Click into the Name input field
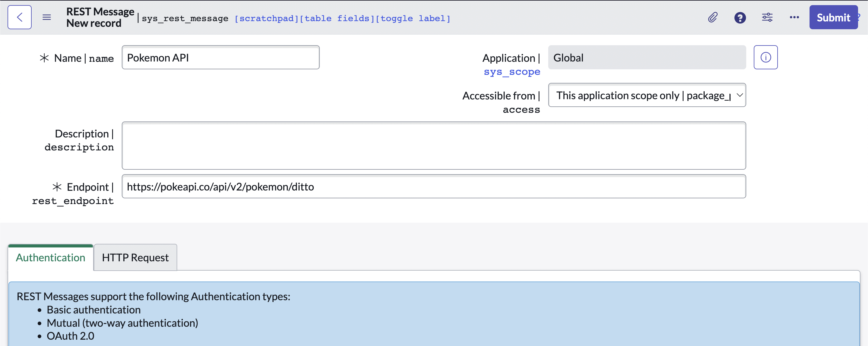 [220, 58]
